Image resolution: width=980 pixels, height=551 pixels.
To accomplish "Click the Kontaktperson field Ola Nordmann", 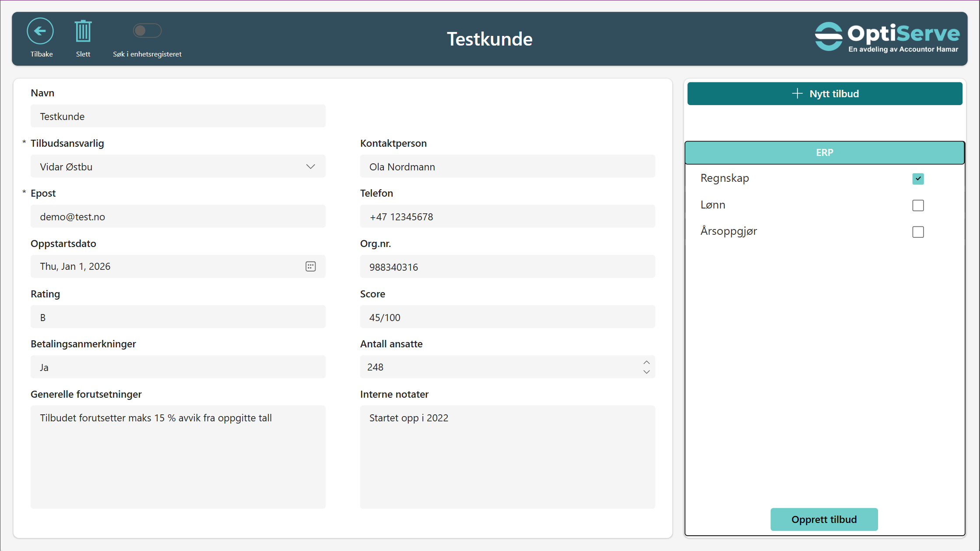I will pyautogui.click(x=507, y=166).
